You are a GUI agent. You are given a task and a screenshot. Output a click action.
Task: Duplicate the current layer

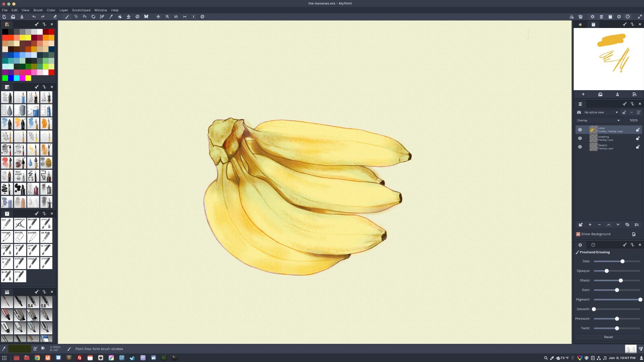tap(627, 225)
